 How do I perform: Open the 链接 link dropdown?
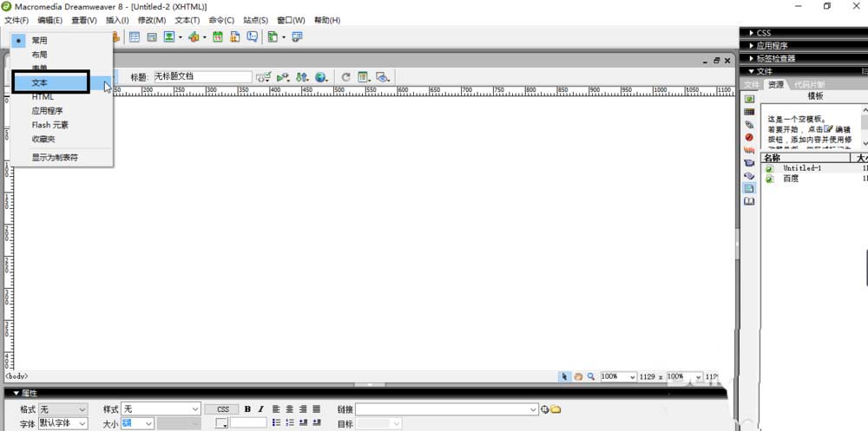447,409
